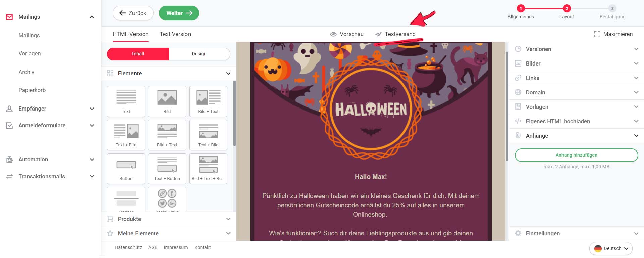The height and width of the screenshot is (258, 644).
Task: Go to step 1 Allgemeines
Action: coord(521,12)
